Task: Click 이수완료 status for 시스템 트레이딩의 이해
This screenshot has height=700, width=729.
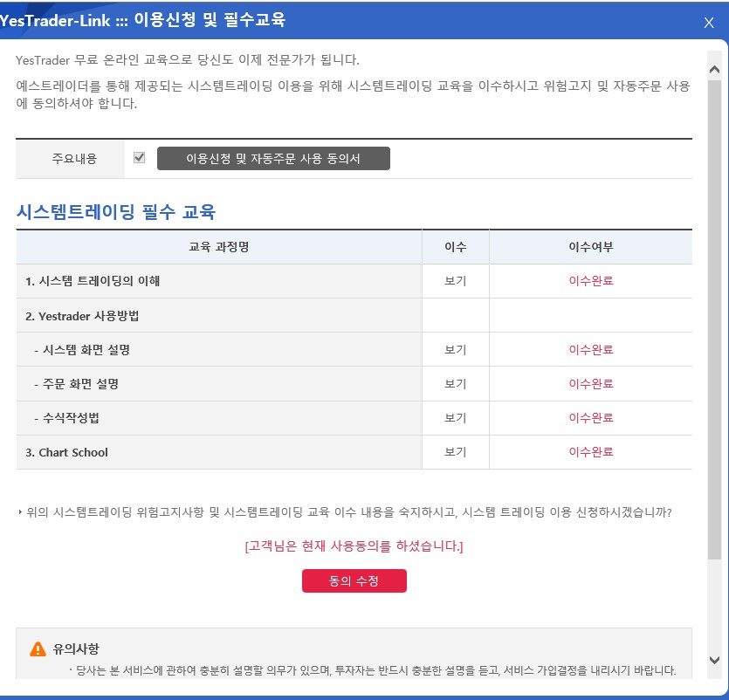Action: (591, 281)
